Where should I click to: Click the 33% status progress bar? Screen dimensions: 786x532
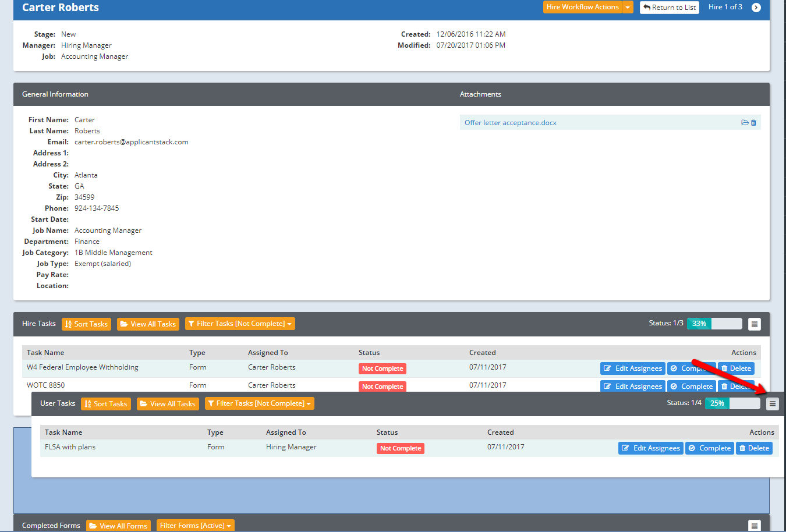coord(698,324)
